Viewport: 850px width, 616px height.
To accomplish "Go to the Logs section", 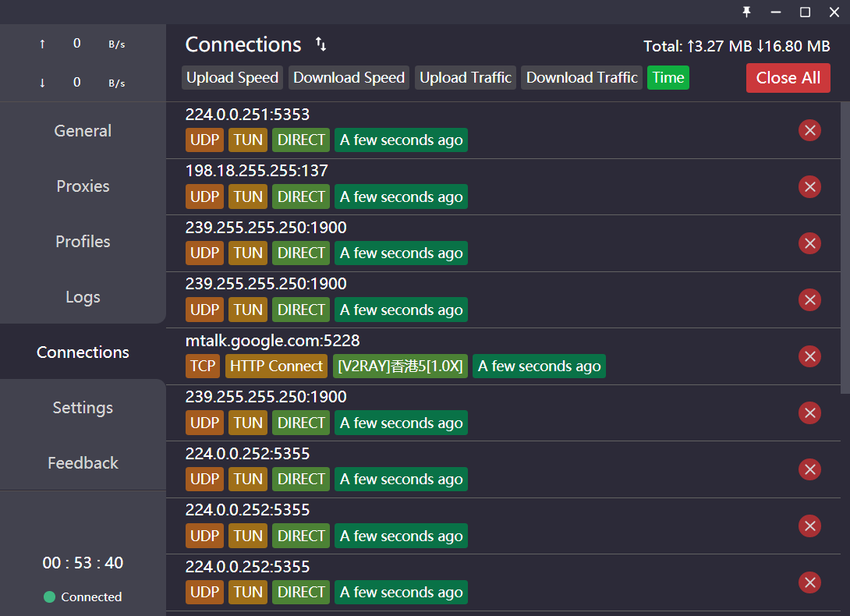I will pyautogui.click(x=83, y=297).
